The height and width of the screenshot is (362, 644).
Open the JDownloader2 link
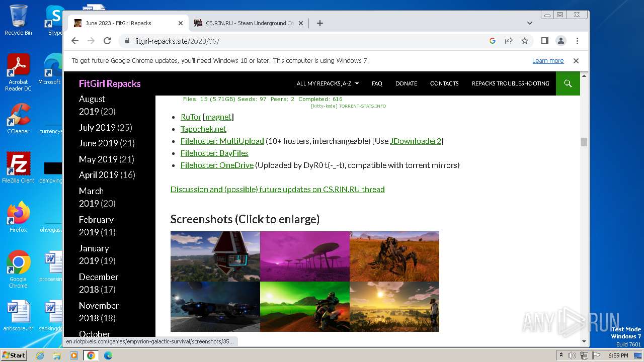point(416,141)
